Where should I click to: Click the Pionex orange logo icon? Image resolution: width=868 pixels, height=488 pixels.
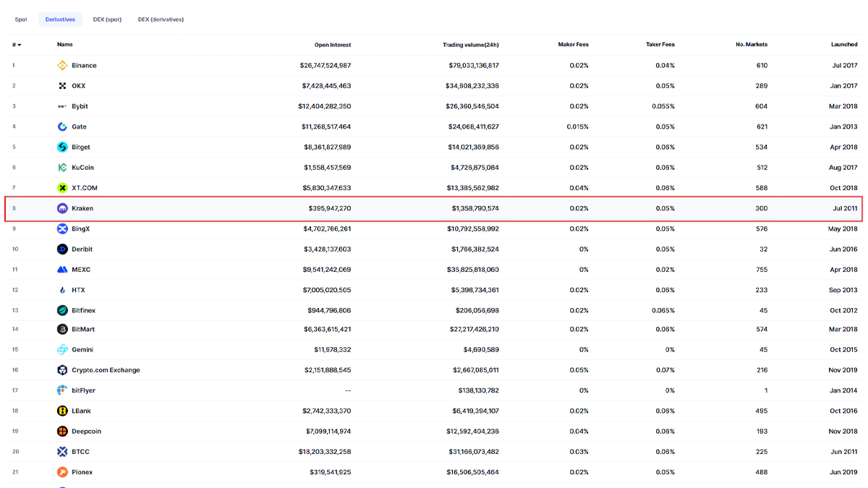(x=62, y=472)
